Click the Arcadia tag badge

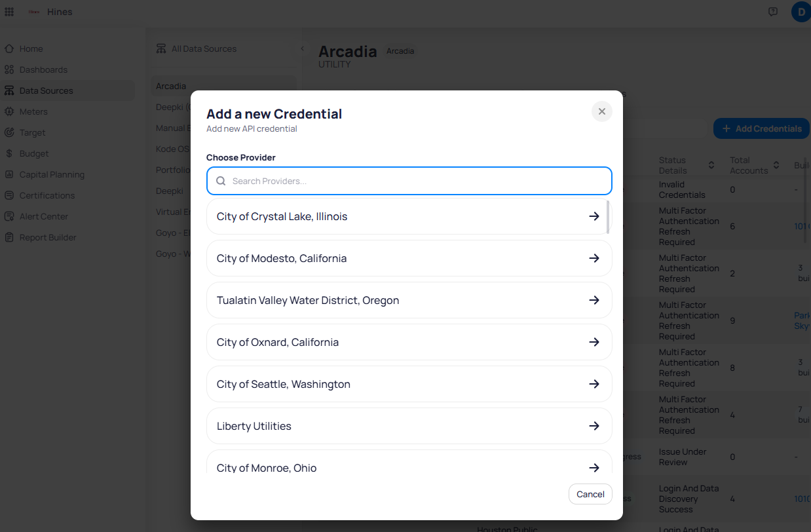click(400, 50)
